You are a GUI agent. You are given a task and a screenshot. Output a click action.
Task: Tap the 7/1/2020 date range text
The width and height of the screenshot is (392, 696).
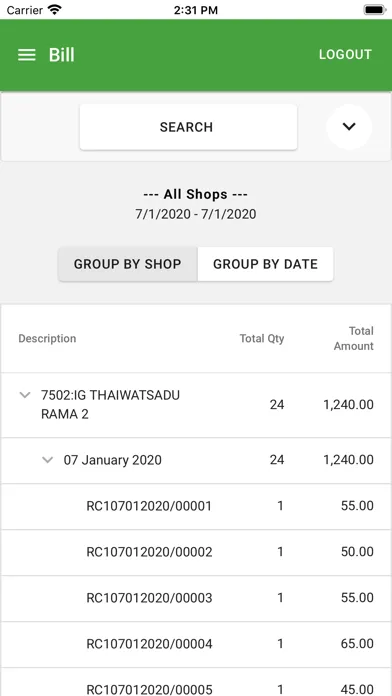pyautogui.click(x=196, y=214)
